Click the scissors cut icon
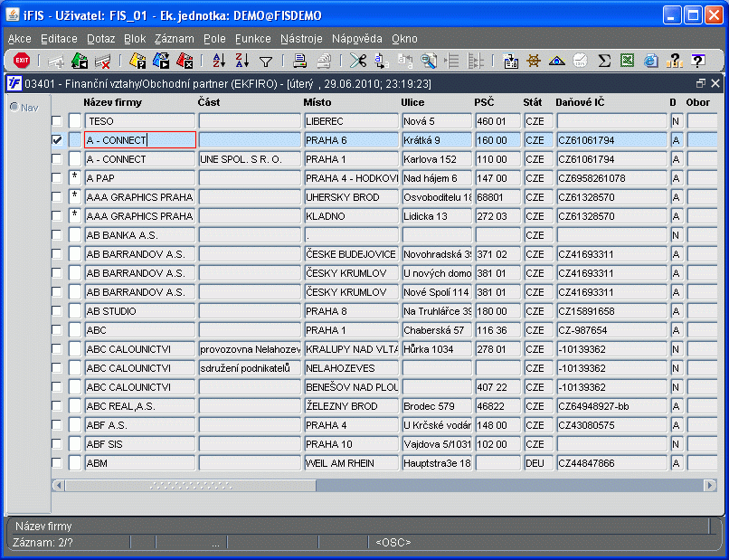The image size is (729, 560). [358, 61]
